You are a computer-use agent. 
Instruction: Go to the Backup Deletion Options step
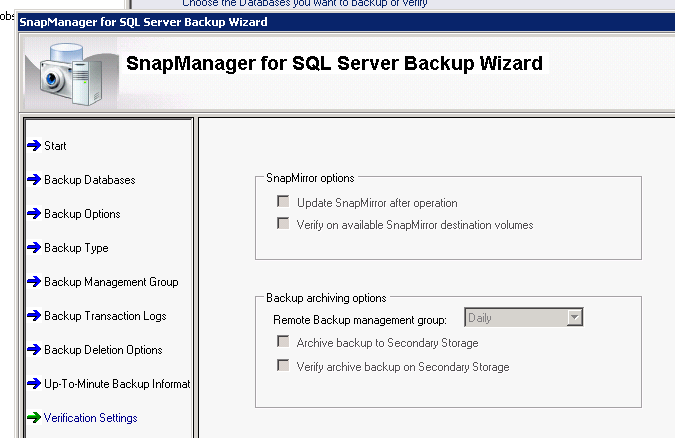[x=103, y=350]
